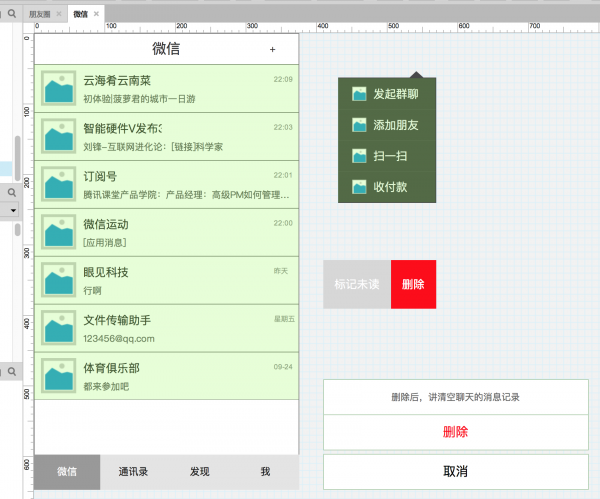Click the plus icon in 微信 header
Screen dimensions: 600x499
(272, 49)
